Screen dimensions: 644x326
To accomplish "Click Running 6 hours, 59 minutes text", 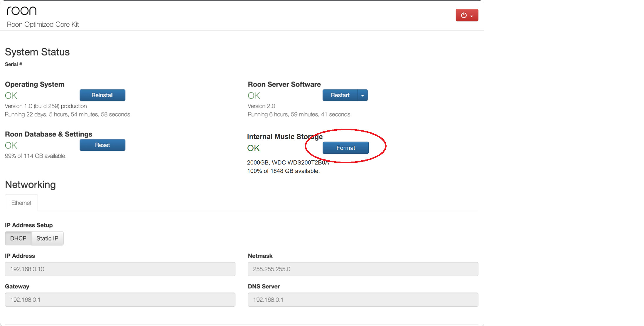I will coord(299,114).
